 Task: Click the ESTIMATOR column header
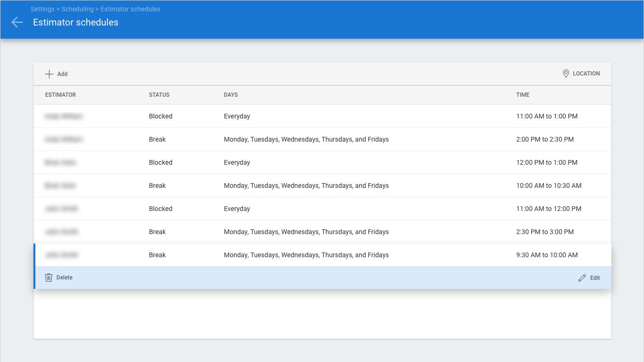tap(60, 95)
